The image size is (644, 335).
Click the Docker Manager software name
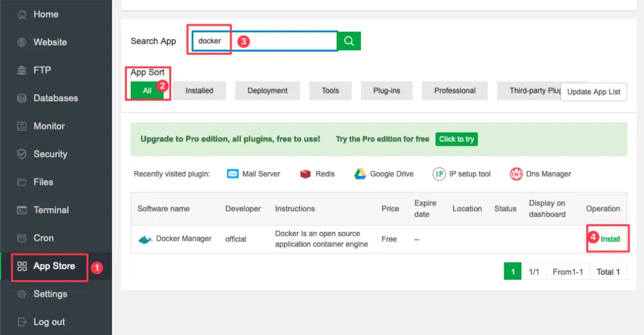click(x=184, y=239)
